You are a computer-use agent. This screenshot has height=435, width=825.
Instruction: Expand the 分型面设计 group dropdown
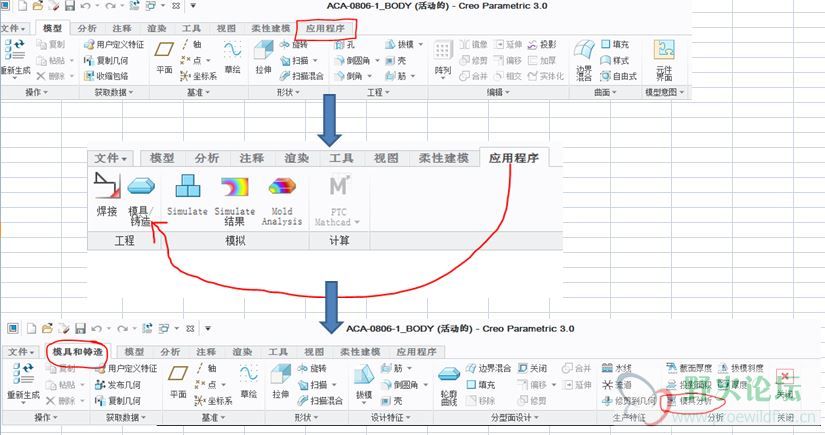(514, 418)
